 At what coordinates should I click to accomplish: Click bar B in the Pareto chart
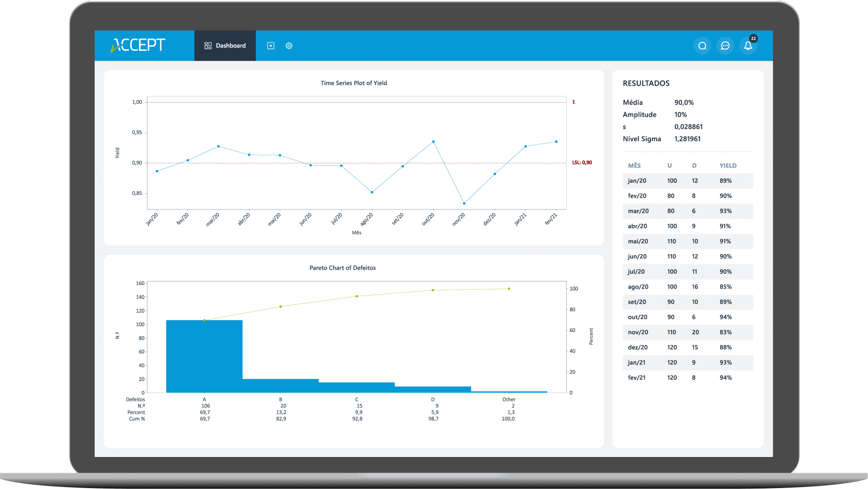[x=281, y=385]
